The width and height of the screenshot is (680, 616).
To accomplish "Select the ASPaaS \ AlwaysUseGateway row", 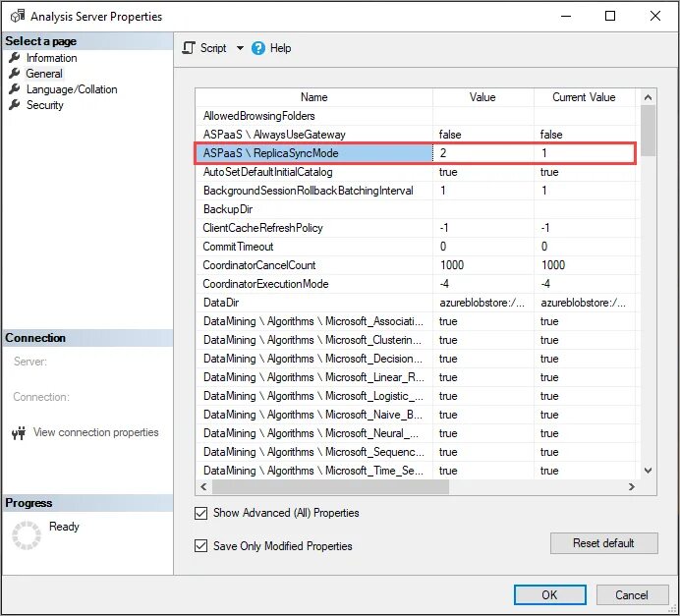I will 416,135.
